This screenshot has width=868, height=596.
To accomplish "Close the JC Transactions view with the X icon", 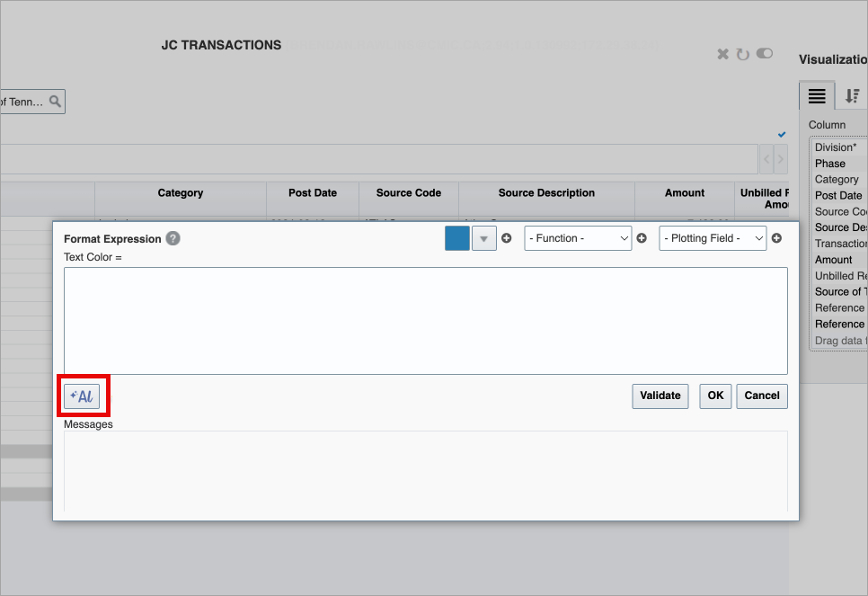I will coord(722,54).
